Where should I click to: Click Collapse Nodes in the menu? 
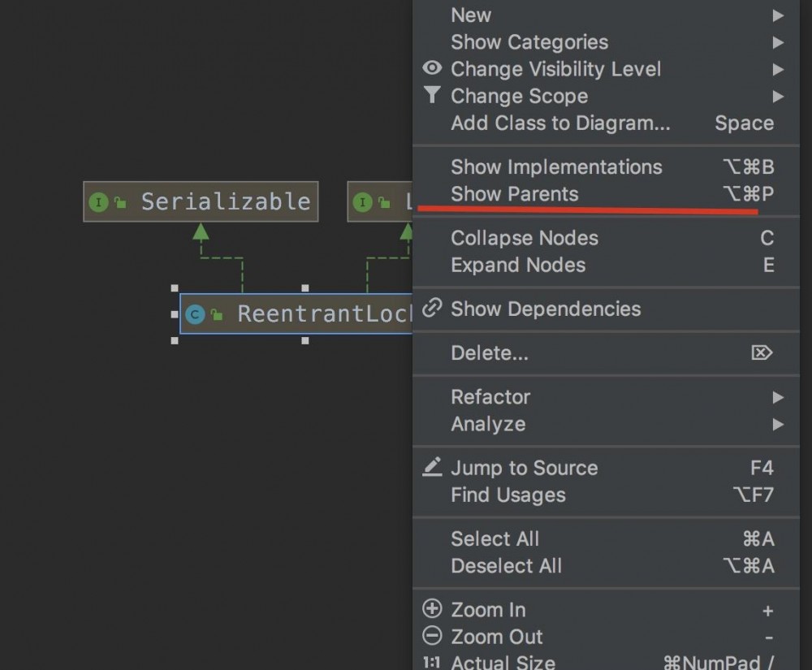[x=525, y=238]
